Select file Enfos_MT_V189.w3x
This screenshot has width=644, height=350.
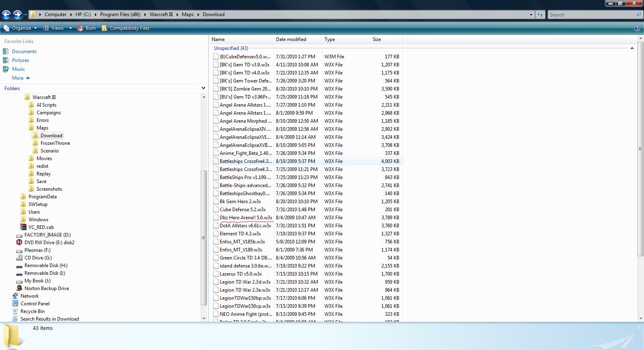241,250
